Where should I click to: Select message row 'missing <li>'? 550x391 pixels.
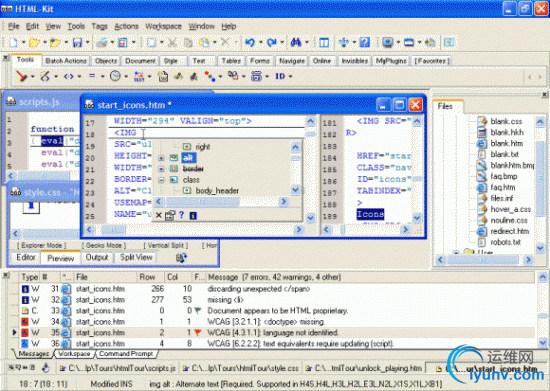click(x=277, y=300)
